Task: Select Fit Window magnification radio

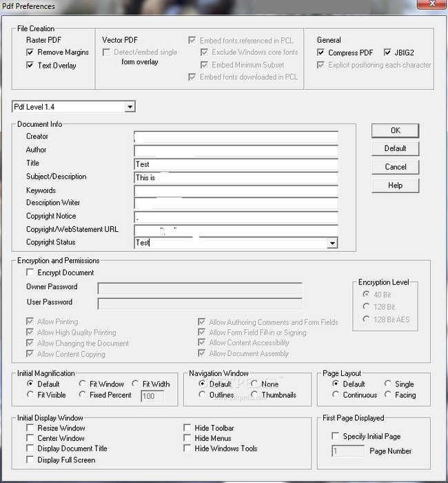Action: click(x=82, y=384)
